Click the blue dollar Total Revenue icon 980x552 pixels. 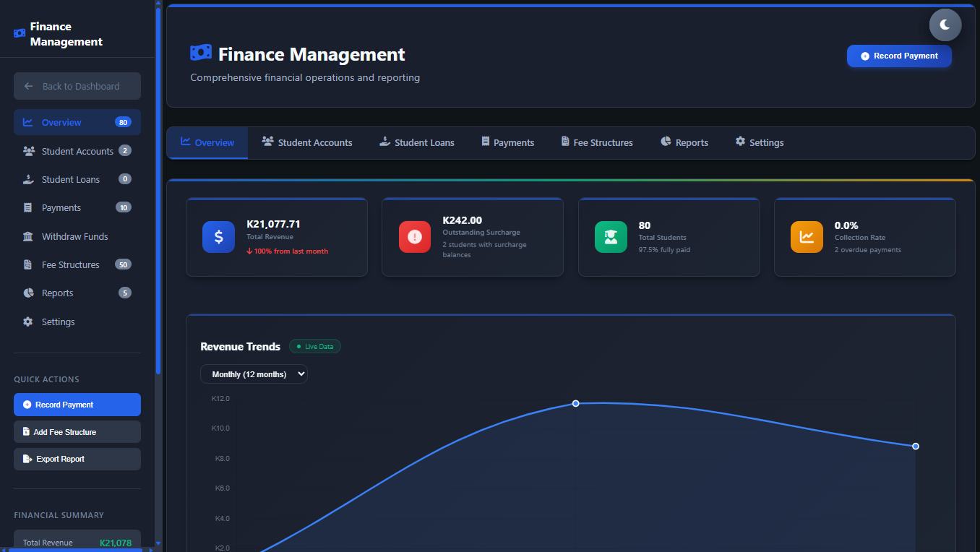coord(218,237)
